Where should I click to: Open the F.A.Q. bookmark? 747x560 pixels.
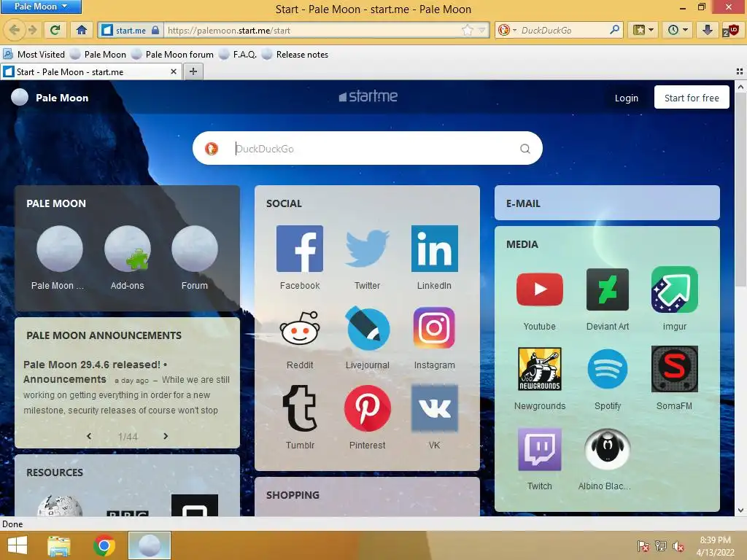coord(238,54)
